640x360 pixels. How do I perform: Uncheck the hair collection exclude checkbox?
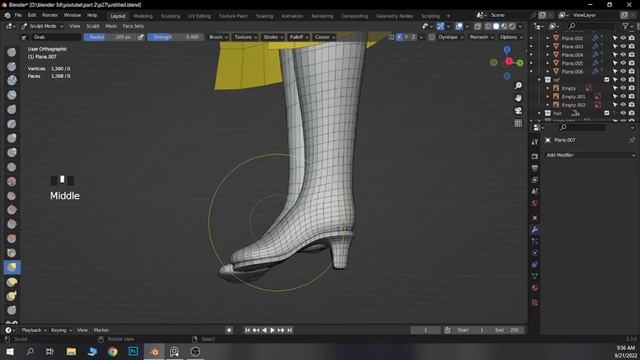pyautogui.click(x=607, y=113)
